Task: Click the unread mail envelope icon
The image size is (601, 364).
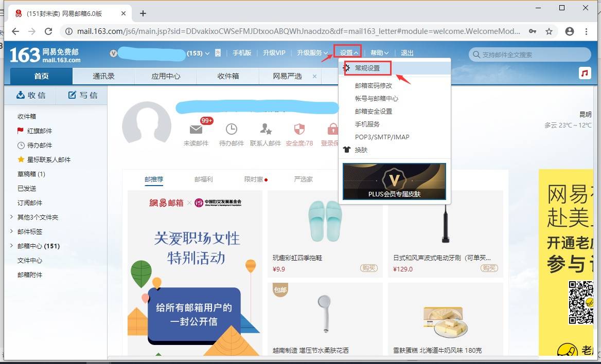Action: pyautogui.click(x=196, y=129)
